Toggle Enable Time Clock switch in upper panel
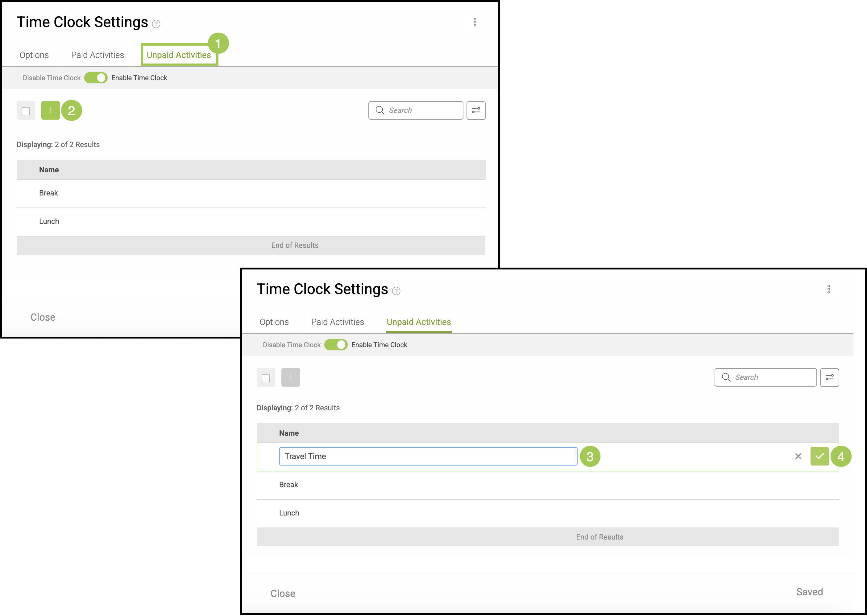Screen dimensions: 867x616 [96, 78]
